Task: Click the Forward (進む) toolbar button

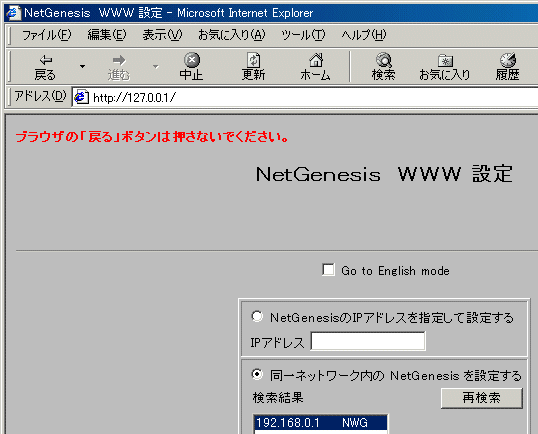Action: (119, 67)
